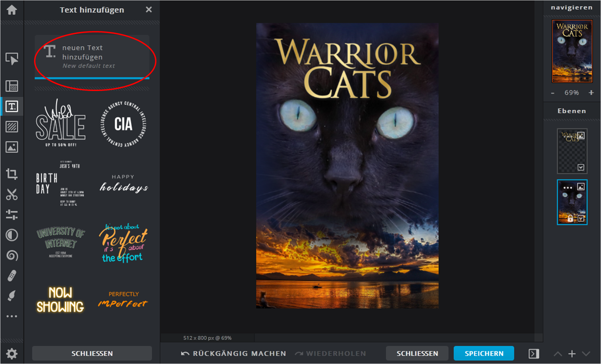This screenshot has width=601, height=364.
Task: Select the scissors Cutout tool
Action: coord(12,194)
